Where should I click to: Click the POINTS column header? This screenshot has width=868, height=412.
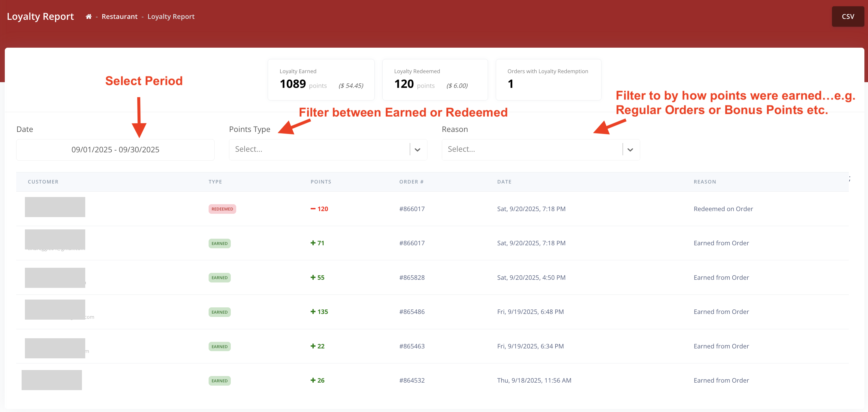pos(321,182)
